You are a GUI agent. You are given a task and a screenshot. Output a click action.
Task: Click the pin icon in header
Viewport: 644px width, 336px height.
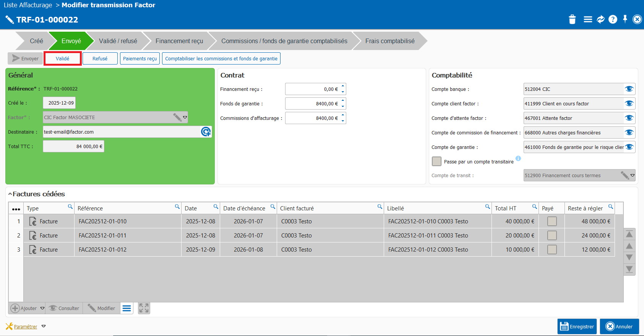(x=625, y=19)
